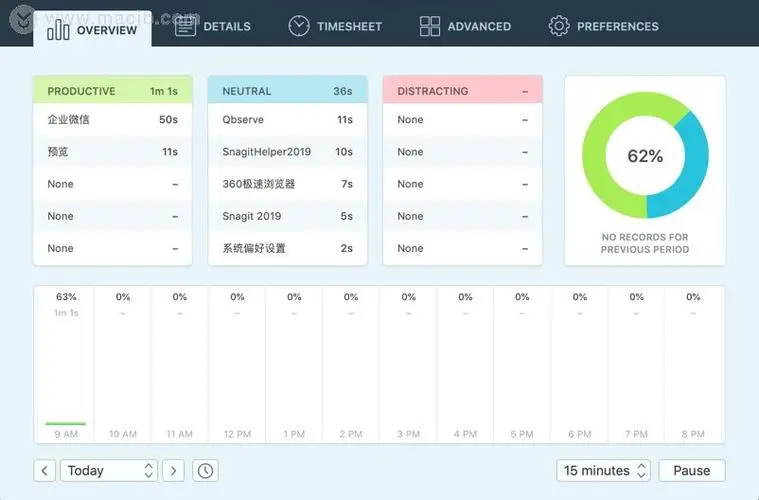Click the Qbserve row in Neutral
Screen dimensions: 759x500
pyautogui.click(x=288, y=120)
